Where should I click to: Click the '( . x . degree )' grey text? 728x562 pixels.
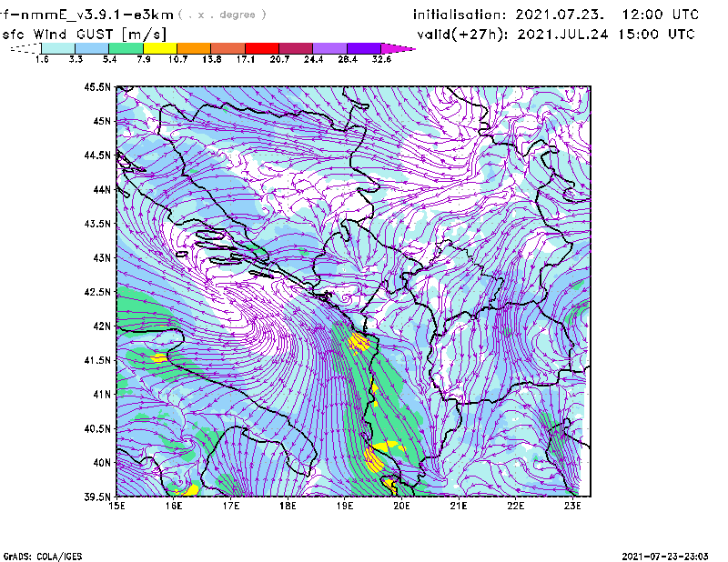tap(222, 15)
